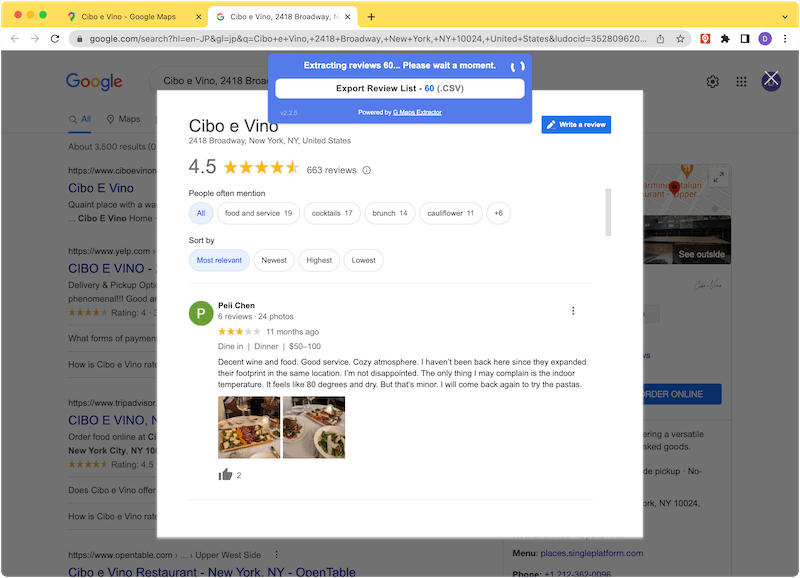Select the All mentions filter chip
This screenshot has width=800, height=578.
201,213
